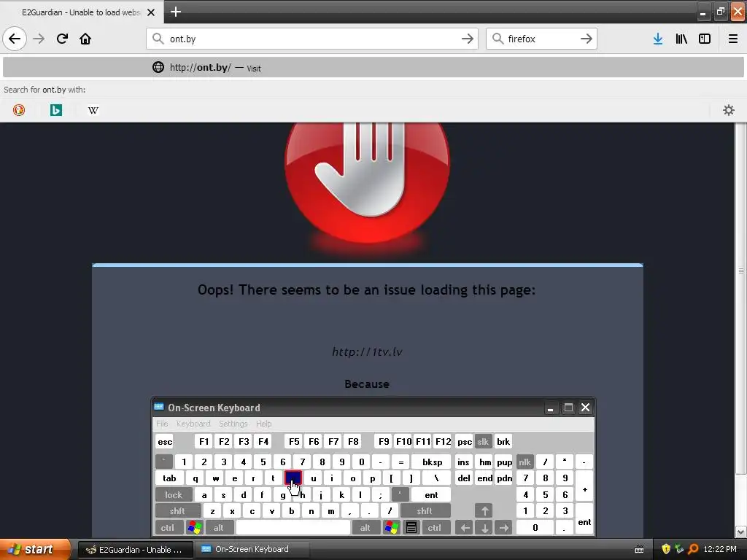Open the Firefox home page

(85, 39)
